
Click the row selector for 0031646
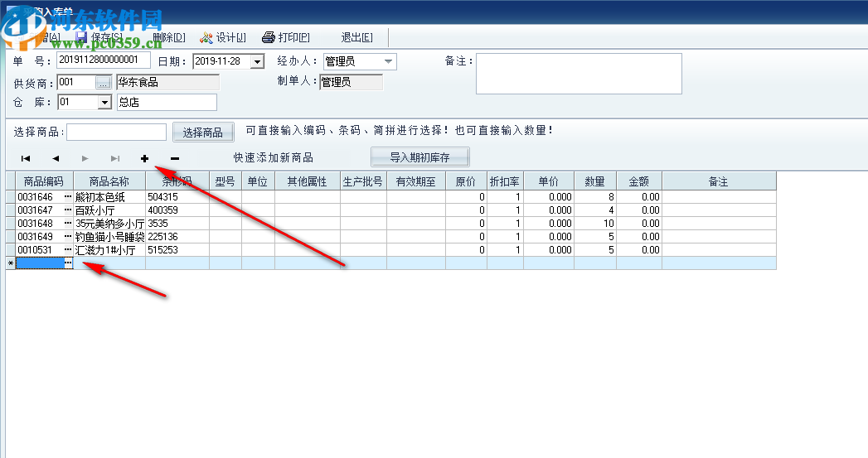[11, 197]
